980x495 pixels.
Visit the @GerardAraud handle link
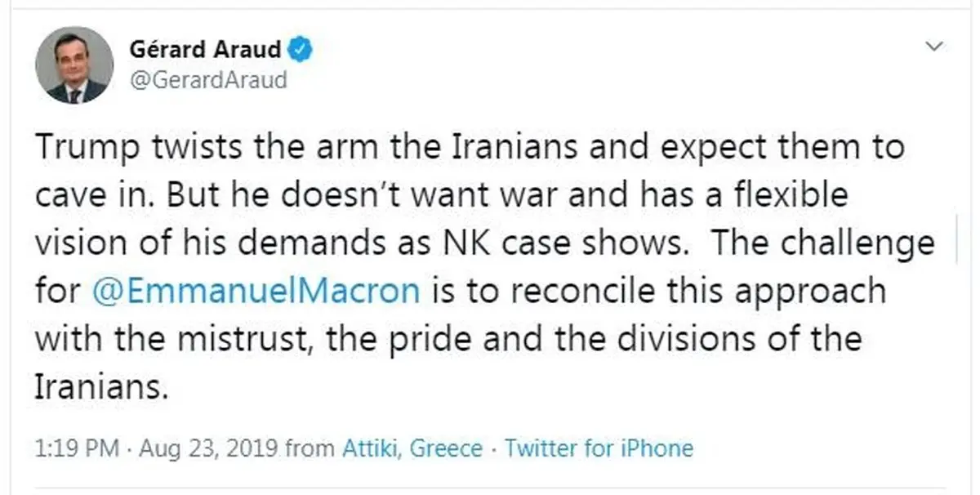point(208,80)
